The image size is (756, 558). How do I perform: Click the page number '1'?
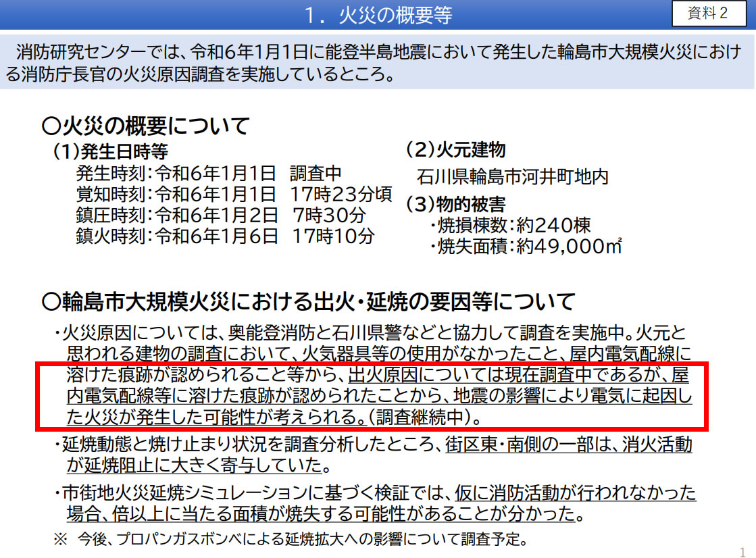click(x=742, y=552)
